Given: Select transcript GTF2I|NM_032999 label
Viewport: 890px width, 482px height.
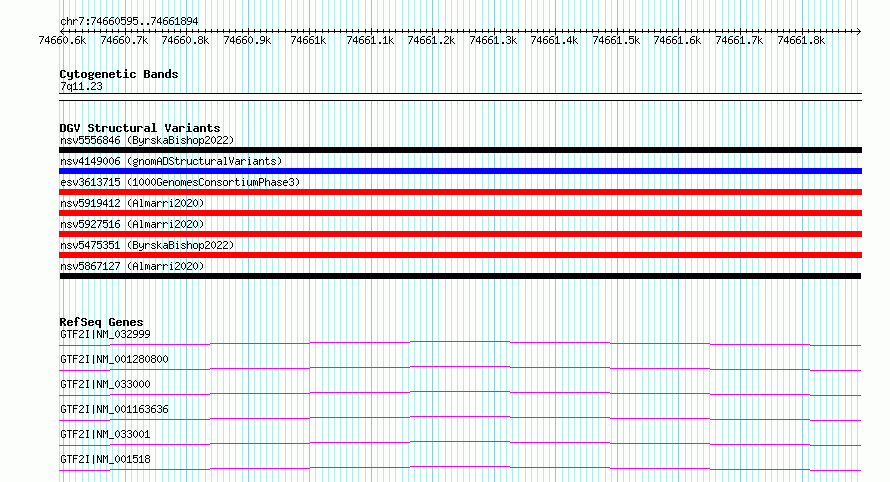Looking at the screenshot, I should (105, 334).
